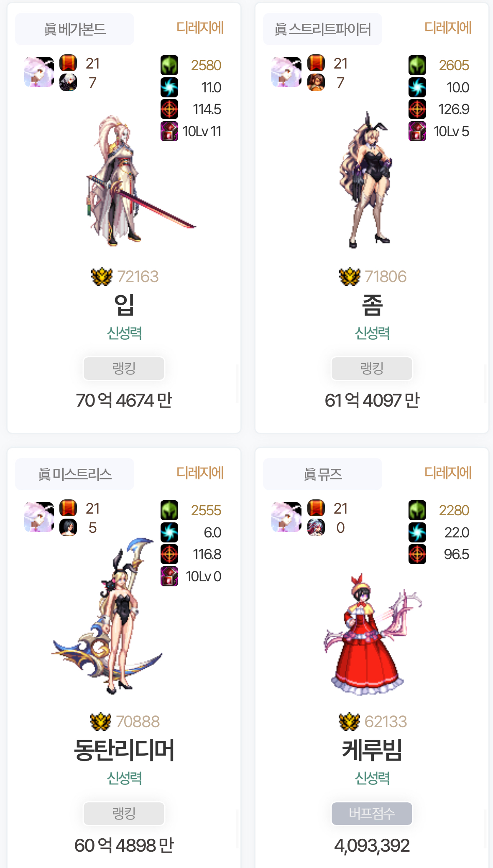Image resolution: width=493 pixels, height=868 pixels.
Task: Open the 랭킹 button under 입
Action: (124, 369)
